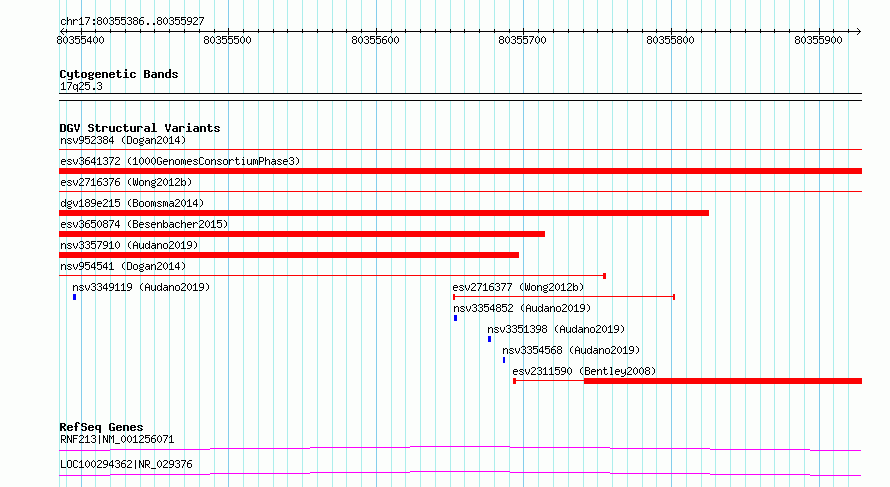This screenshot has height=487, width=890.
Task: Click the thick red esv2311590 variant bar
Action: [723, 381]
